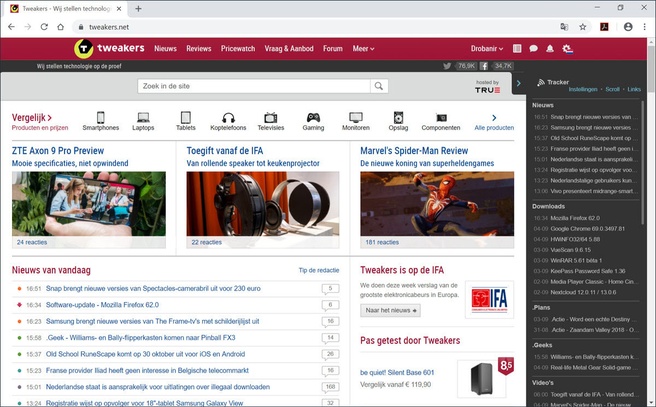
Task: Open the Monitoren category icon
Action: (x=356, y=118)
